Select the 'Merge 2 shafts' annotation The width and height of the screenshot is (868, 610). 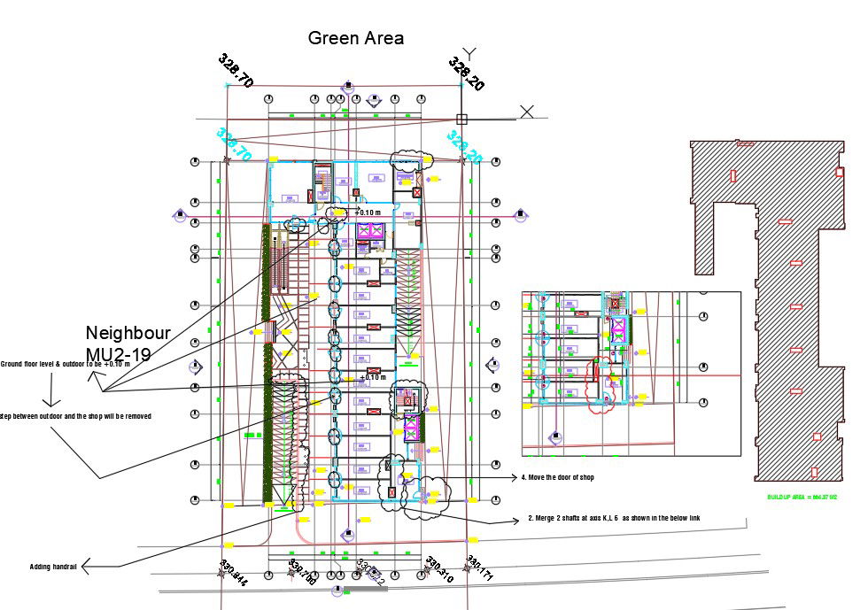click(614, 518)
